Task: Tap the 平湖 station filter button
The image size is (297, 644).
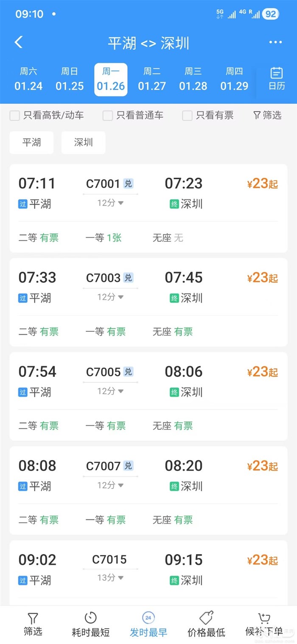Action: coord(32,142)
